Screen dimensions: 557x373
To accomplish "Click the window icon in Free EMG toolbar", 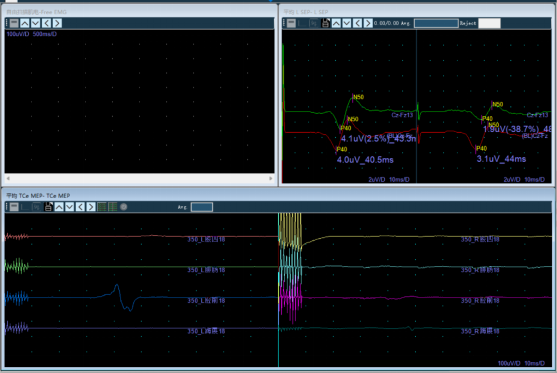I will [14, 23].
